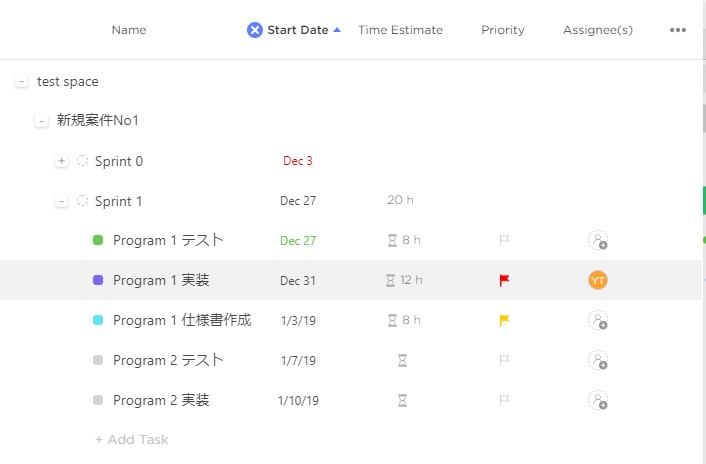Open the Sprint 1 task

click(x=118, y=201)
